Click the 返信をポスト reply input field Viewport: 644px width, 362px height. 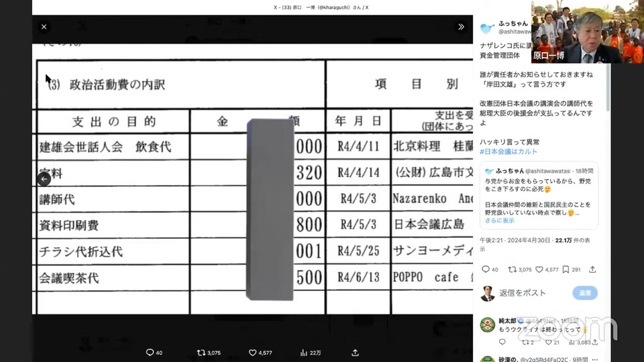[x=523, y=293]
